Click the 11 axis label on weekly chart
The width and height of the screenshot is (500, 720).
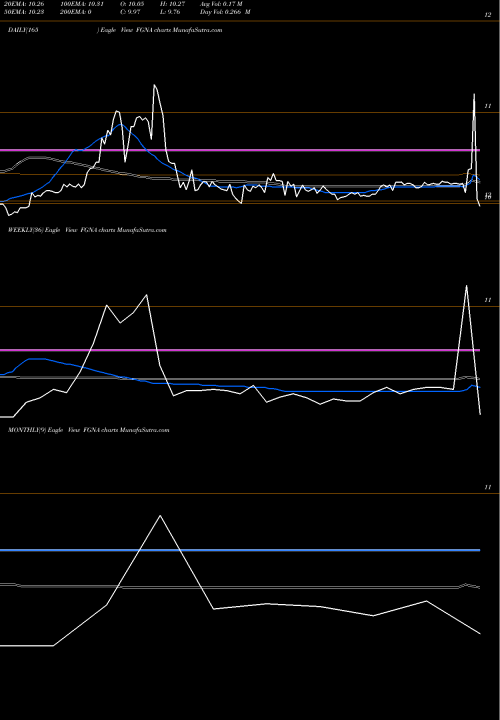pos(488,300)
